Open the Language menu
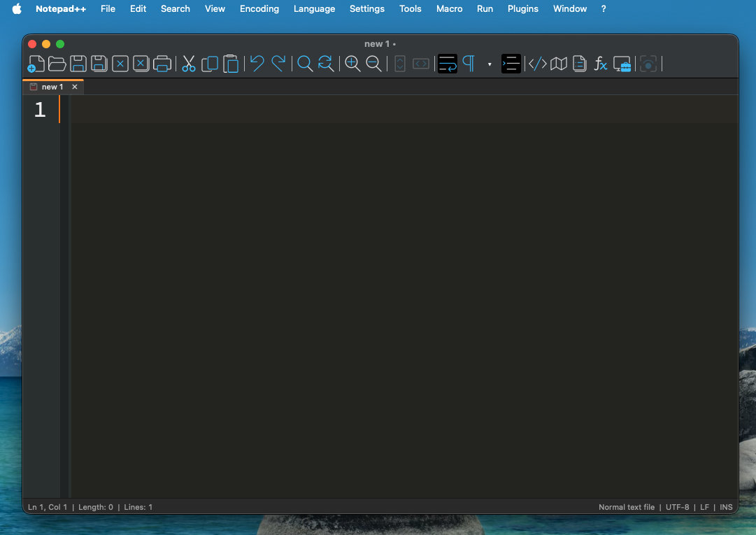This screenshot has width=756, height=535. click(x=314, y=8)
